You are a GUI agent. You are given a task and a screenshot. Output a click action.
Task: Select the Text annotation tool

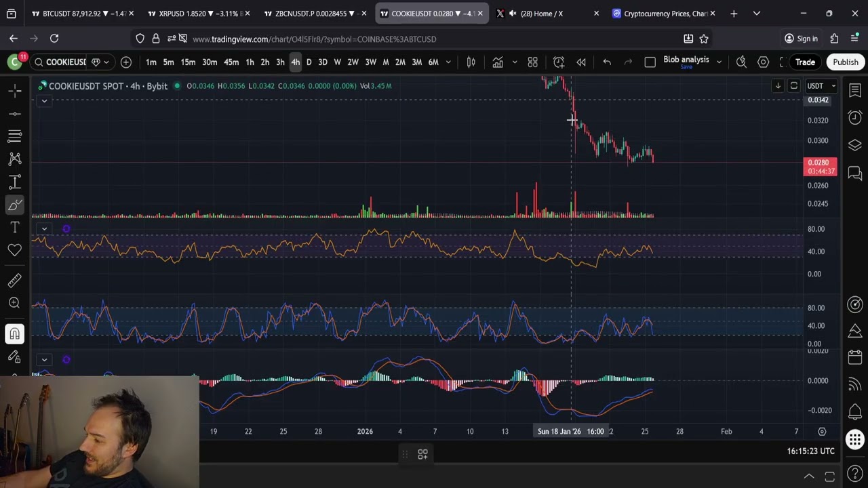coord(15,227)
